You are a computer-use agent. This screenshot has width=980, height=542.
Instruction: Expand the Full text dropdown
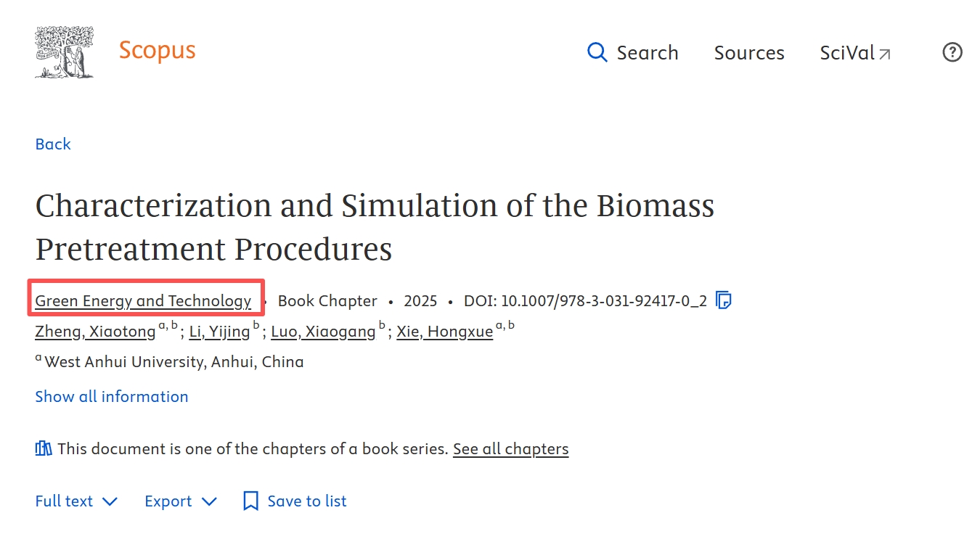coord(76,501)
